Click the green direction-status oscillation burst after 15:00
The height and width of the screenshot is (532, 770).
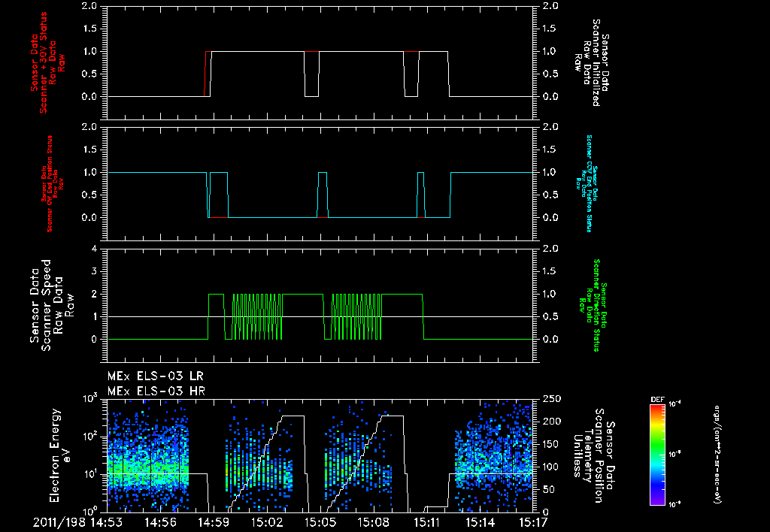[257, 316]
